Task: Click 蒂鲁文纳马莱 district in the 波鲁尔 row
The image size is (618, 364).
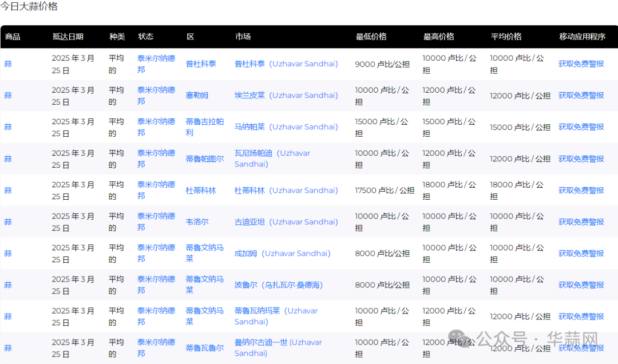Action: click(204, 284)
